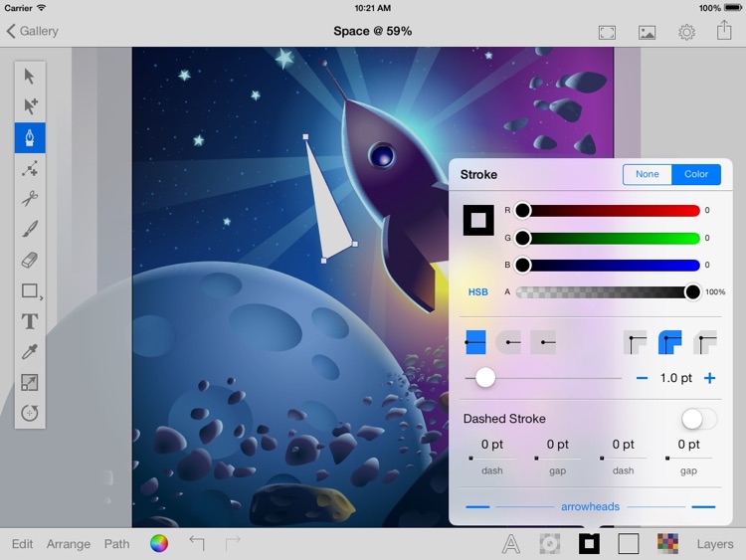The width and height of the screenshot is (746, 560).
Task: Tap the 1.0 pt stroke width value
Action: click(675, 378)
